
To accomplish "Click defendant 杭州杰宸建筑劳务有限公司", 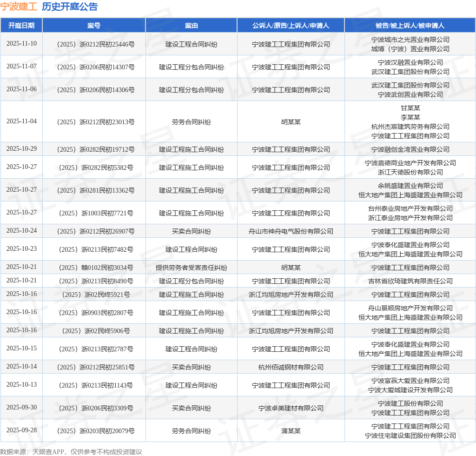I will coord(410,127).
